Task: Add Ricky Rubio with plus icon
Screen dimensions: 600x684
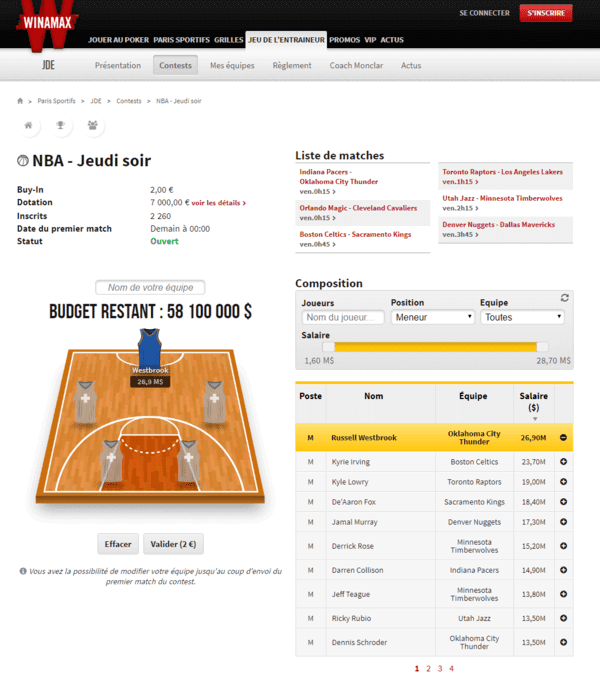Action: point(563,618)
